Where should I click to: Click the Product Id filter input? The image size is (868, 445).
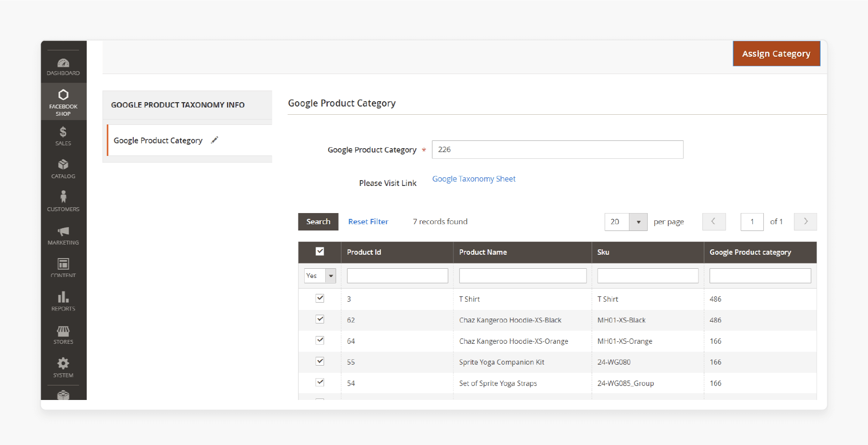[x=398, y=276]
